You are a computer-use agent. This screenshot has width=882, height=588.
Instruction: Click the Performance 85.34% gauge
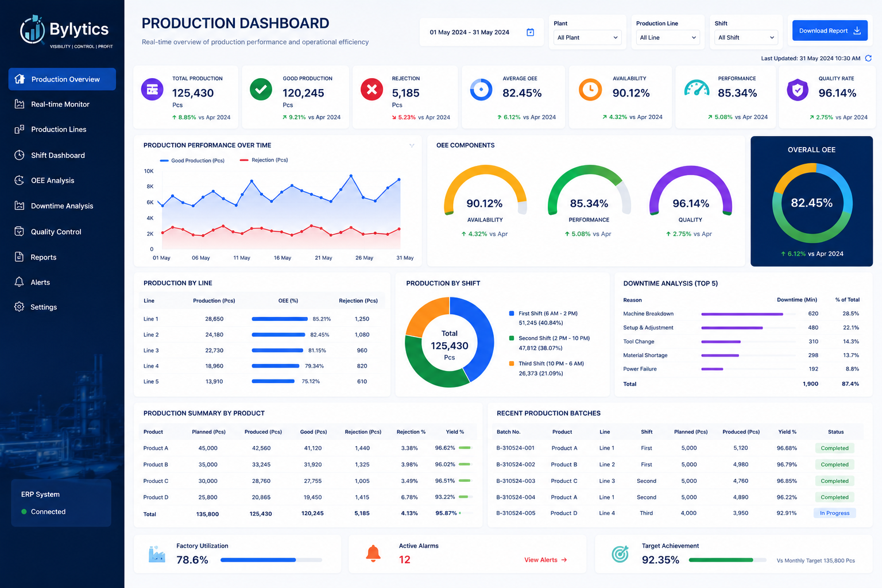point(589,191)
